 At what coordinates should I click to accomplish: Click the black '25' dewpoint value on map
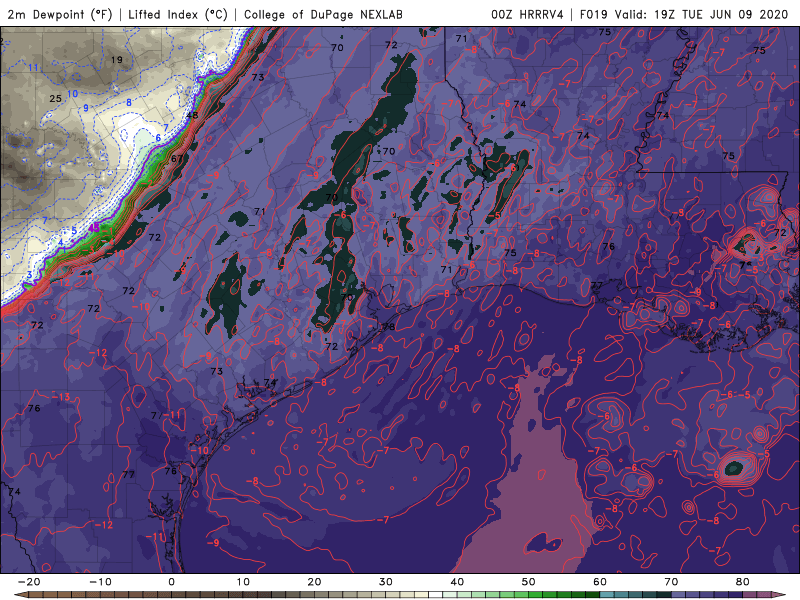point(55,98)
